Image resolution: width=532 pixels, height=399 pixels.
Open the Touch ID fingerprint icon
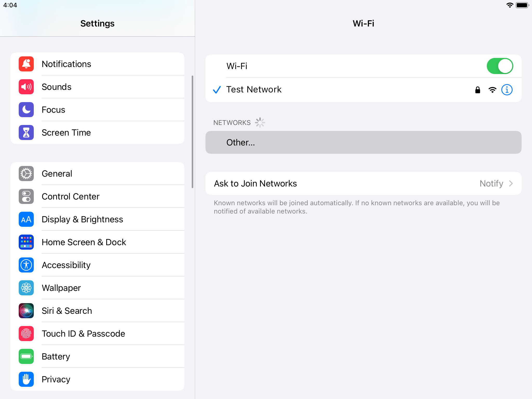(x=26, y=334)
